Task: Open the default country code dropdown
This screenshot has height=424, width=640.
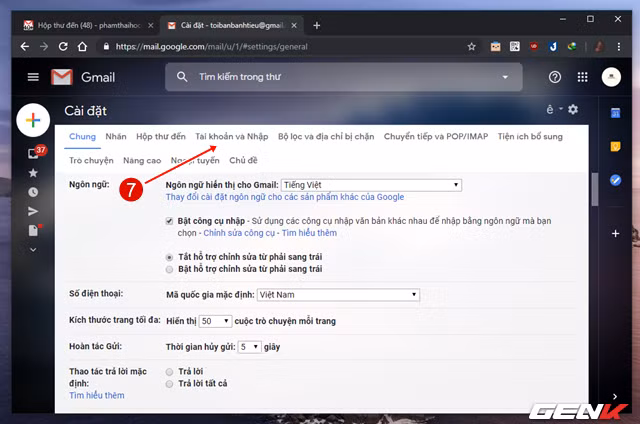Action: (337, 294)
